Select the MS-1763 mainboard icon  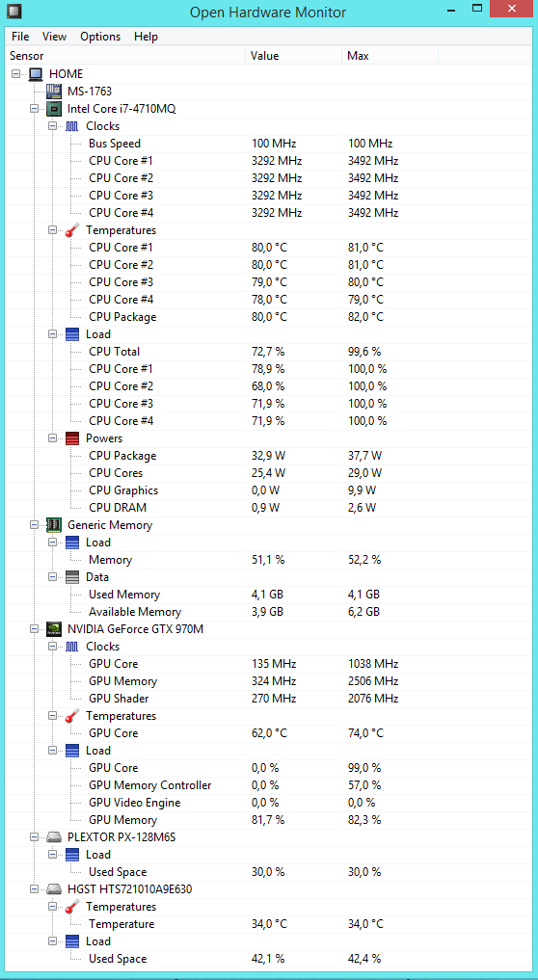coord(54,92)
